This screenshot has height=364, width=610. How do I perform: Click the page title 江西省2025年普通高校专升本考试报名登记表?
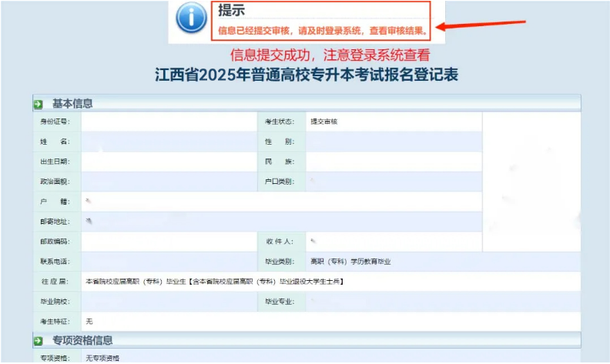pyautogui.click(x=306, y=76)
